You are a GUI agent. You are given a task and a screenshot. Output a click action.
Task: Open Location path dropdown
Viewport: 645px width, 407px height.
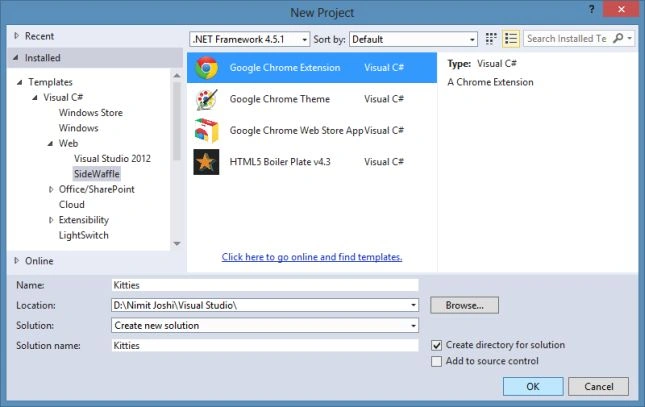tap(413, 305)
